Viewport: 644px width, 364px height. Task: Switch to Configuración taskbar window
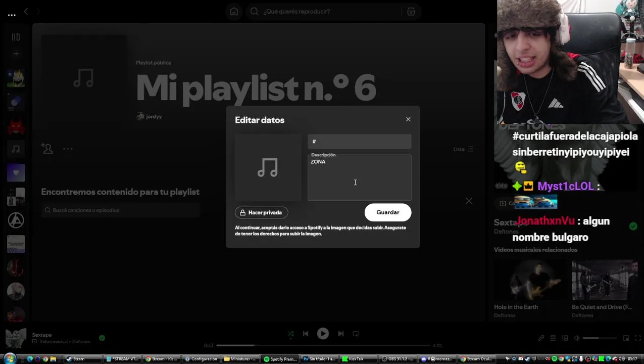tap(202, 359)
